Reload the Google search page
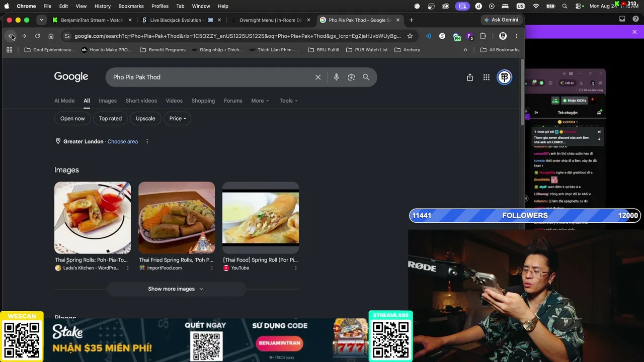This screenshot has width=644, height=362. click(37, 36)
